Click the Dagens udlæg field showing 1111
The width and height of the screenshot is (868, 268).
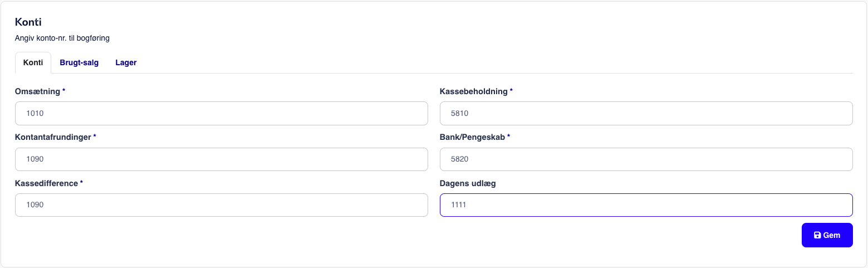(646, 204)
